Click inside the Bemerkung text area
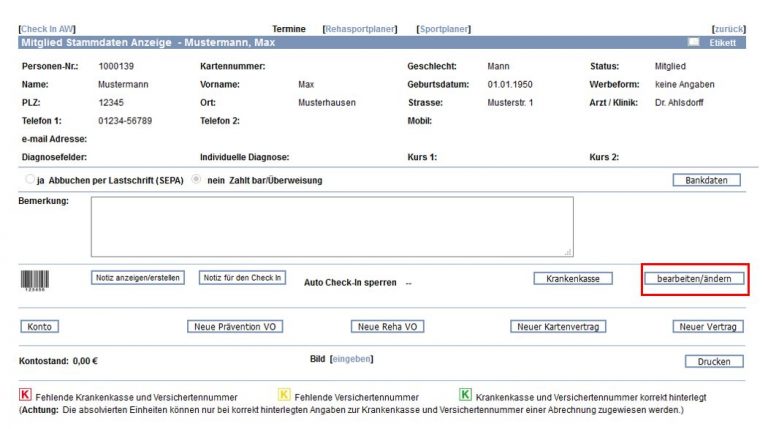 coord(332,226)
